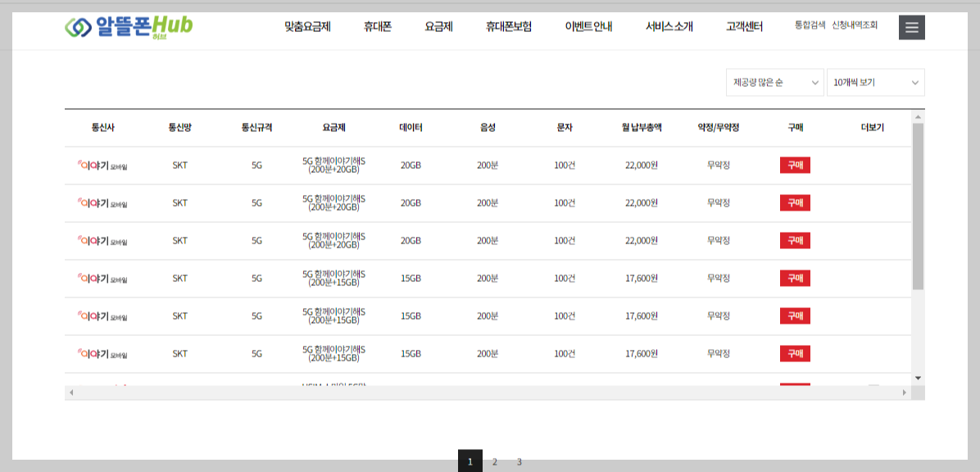Click the topmost 15GB data cell
The width and height of the screenshot is (980, 472).
(x=411, y=278)
